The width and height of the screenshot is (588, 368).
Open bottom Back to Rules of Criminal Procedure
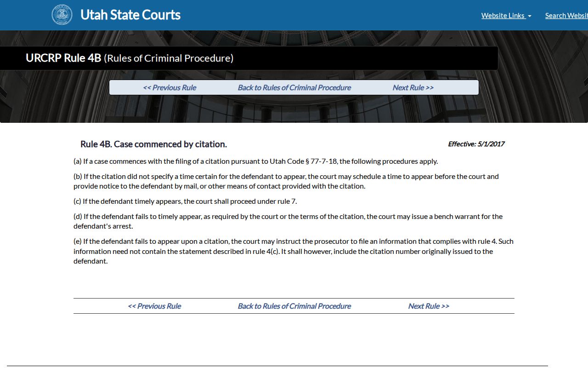(294, 306)
